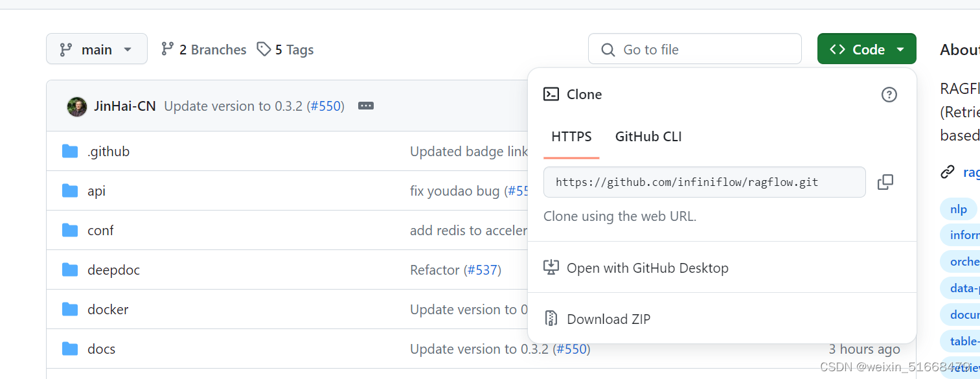Click the folder icon beside conf
980x379 pixels.
70,231
